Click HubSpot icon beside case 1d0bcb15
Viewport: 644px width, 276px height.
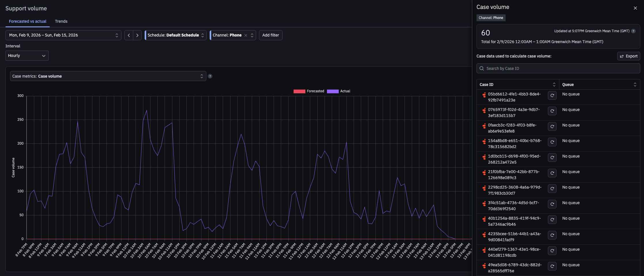pos(484,157)
